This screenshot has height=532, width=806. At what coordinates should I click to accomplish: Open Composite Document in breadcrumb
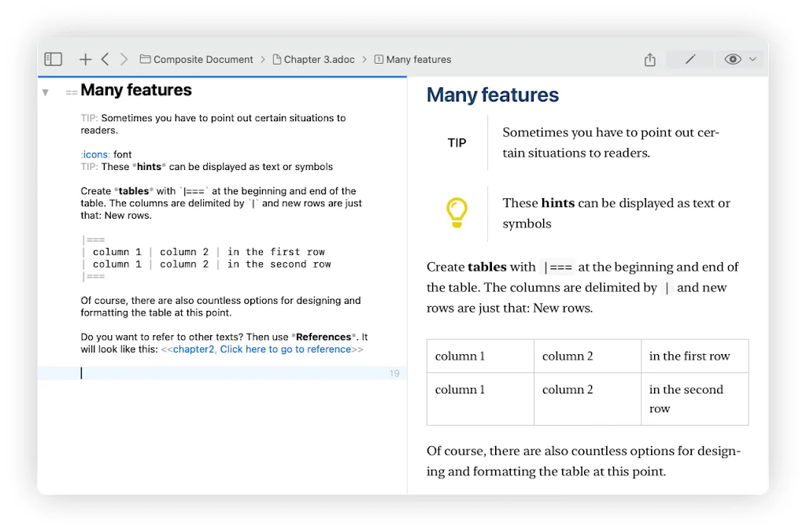coord(197,60)
